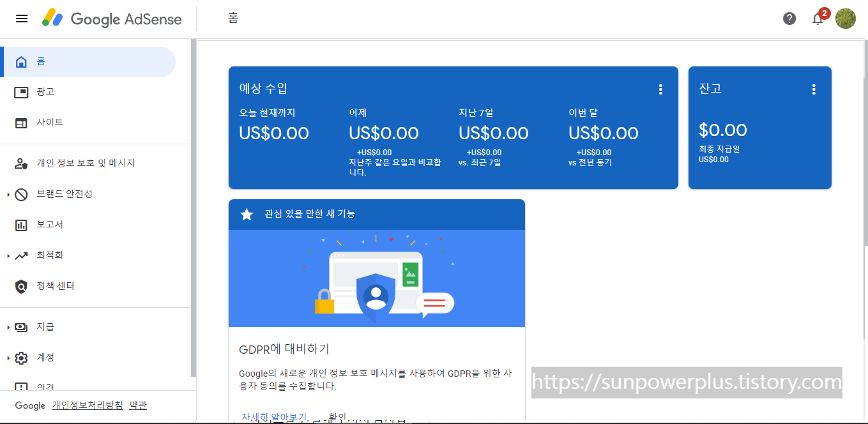Click the vs 전년 동기 text

[590, 162]
